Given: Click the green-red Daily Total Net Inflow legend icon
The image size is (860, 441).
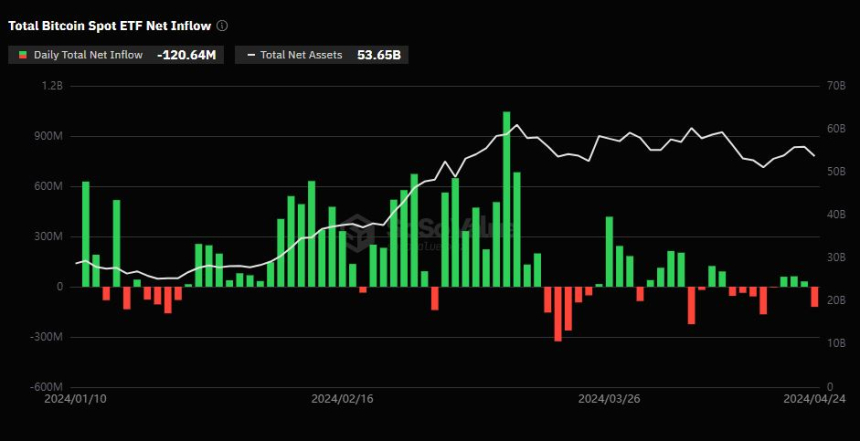Looking at the screenshot, I should point(23,55).
